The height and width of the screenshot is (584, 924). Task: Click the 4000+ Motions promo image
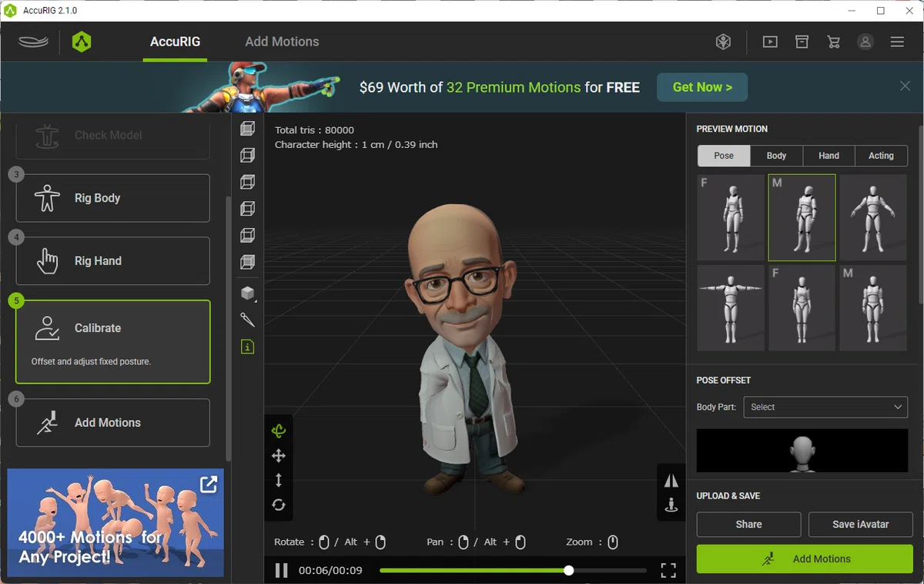pos(115,522)
